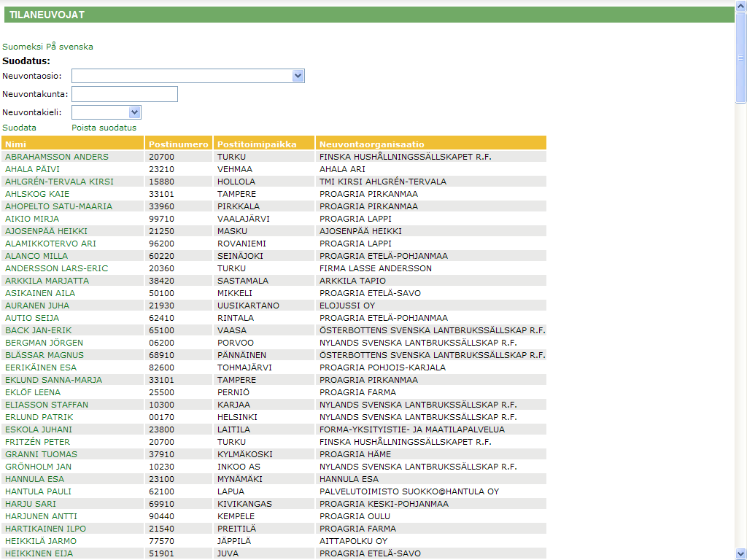Image resolution: width=747 pixels, height=560 pixels.
Task: Select PROAGRIA HÄME organisation cell
Action: point(431,454)
